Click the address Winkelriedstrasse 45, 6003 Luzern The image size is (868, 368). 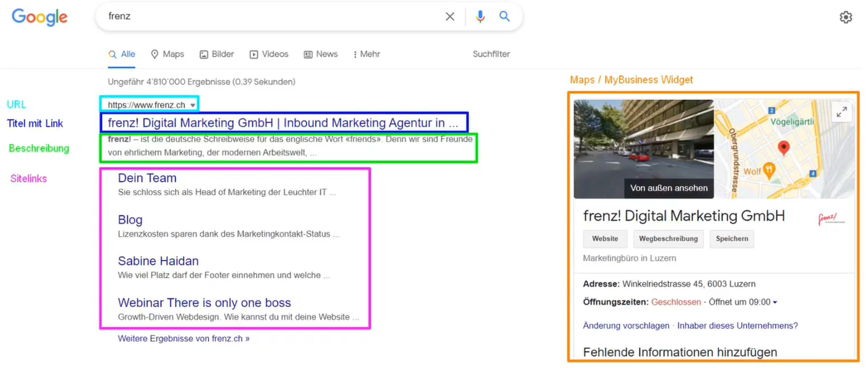pos(689,284)
